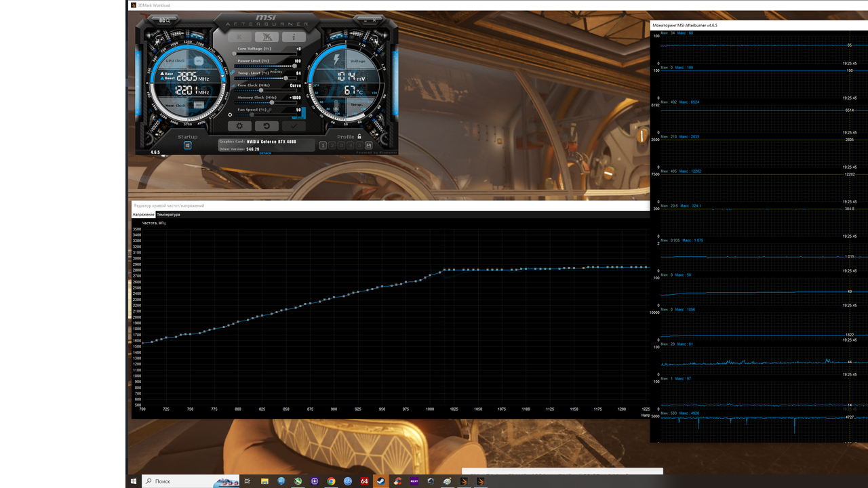Screen dimensions: 868x488
Task: Click the GPU chip icon in the GPU Clock gauge
Action: pos(199,61)
